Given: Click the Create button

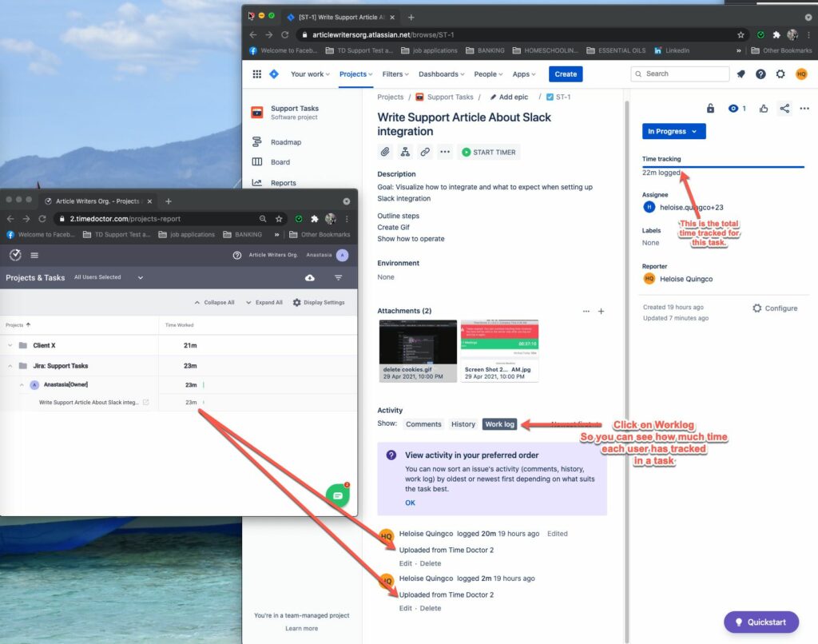Looking at the screenshot, I should [566, 74].
